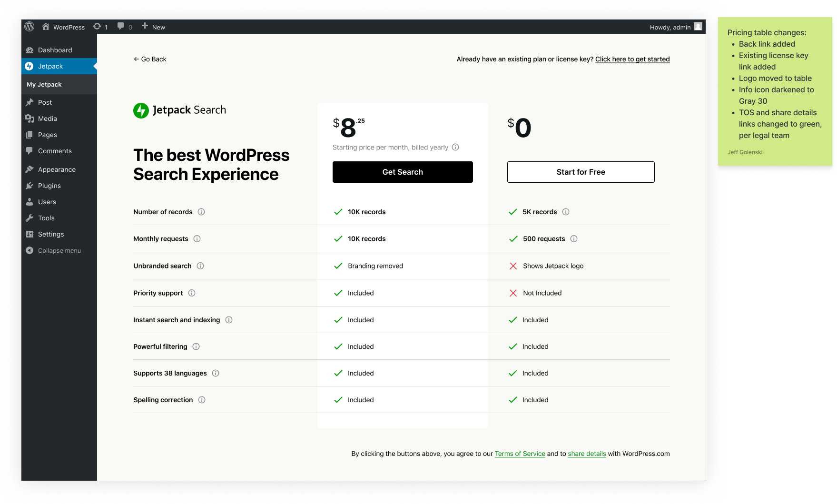Click info icon beside Powerful filtering
837x504 pixels.
[x=196, y=346]
